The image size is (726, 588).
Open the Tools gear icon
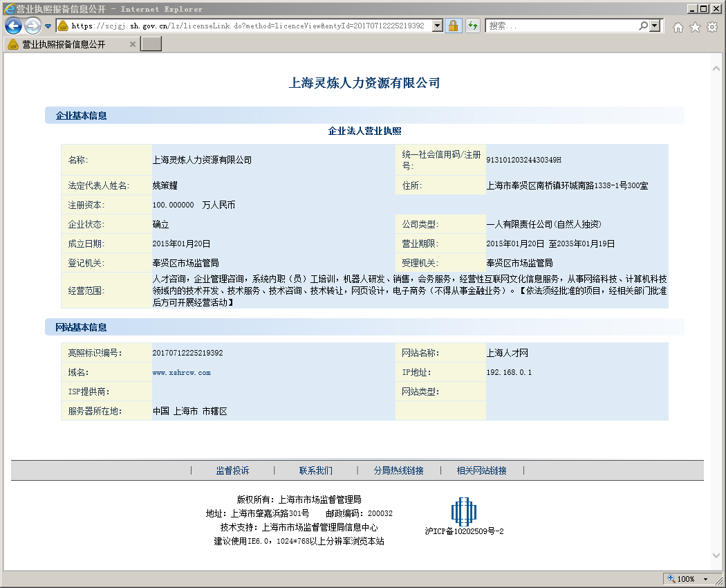pos(712,28)
